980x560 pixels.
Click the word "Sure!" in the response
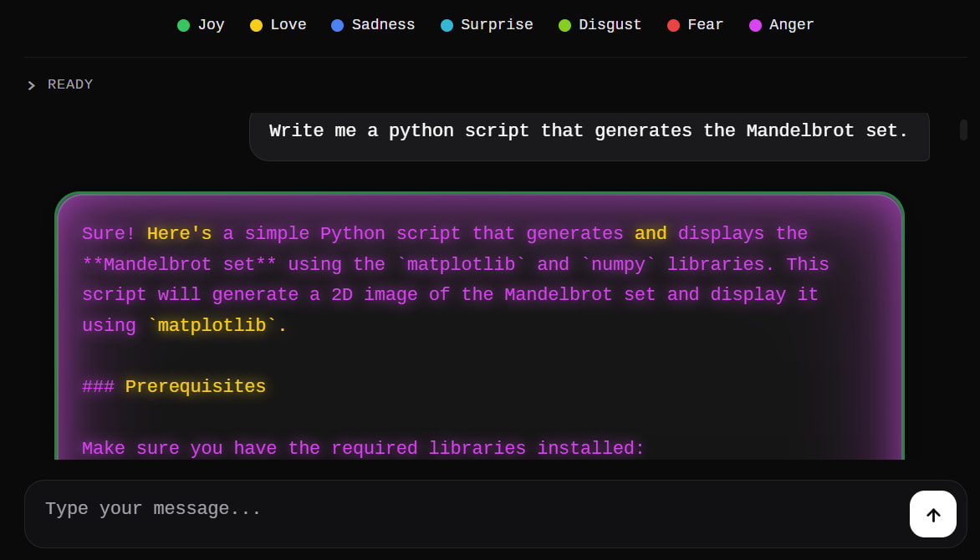pyautogui.click(x=108, y=234)
